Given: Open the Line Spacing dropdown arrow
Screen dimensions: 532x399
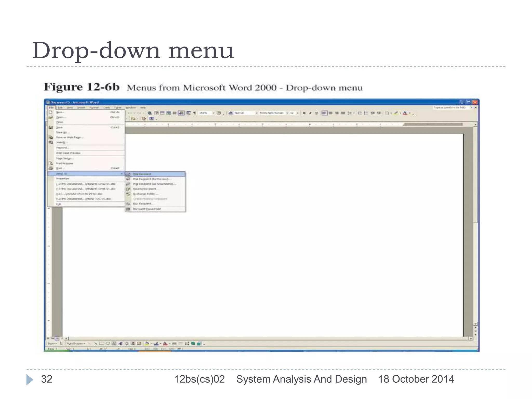Looking at the screenshot, I should click(x=354, y=113).
